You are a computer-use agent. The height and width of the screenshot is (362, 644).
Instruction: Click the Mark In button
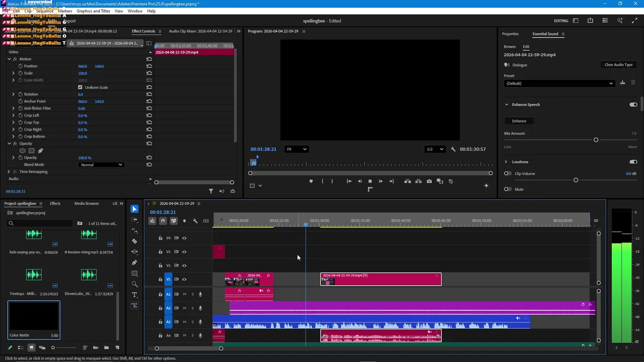point(323,181)
